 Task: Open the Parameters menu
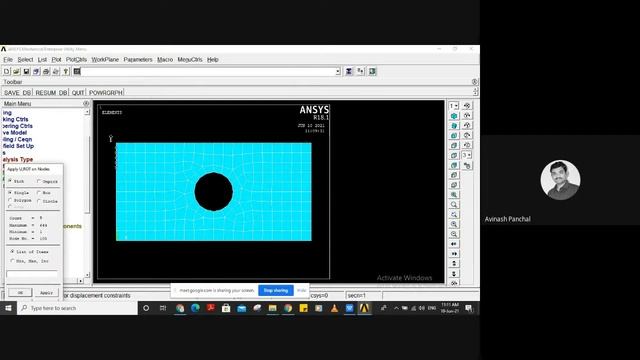[138, 60]
